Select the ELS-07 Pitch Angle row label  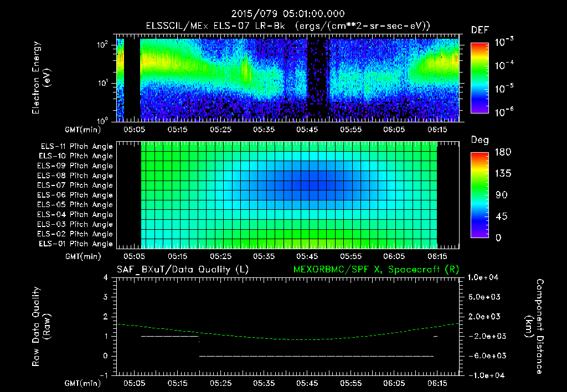(x=75, y=185)
